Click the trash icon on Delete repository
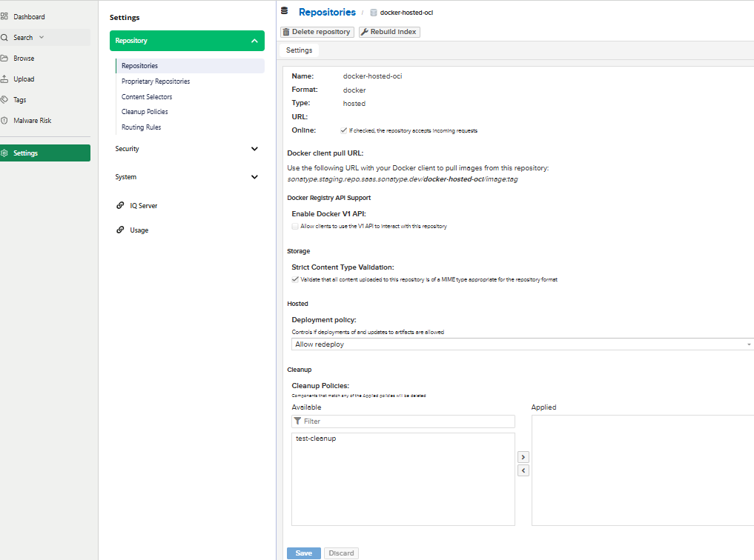 pos(287,32)
